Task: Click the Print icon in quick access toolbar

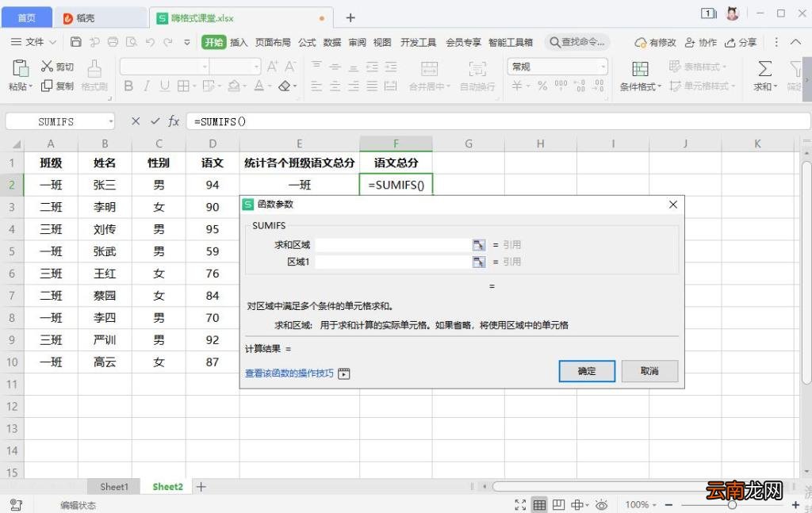Action: 113,42
